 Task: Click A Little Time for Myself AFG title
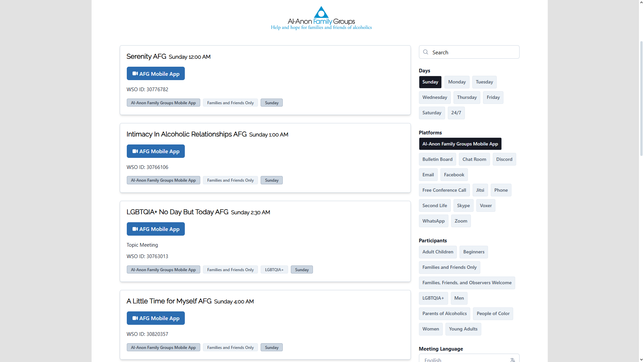[x=169, y=301]
